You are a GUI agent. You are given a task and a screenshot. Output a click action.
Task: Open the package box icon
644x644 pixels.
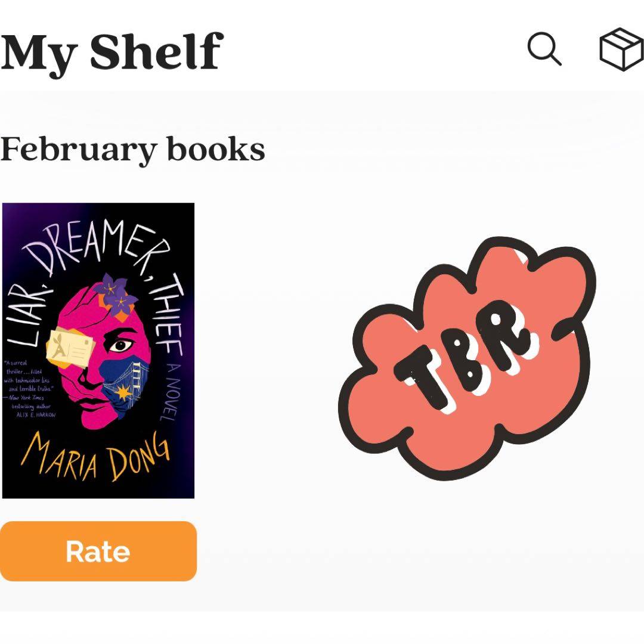[621, 49]
